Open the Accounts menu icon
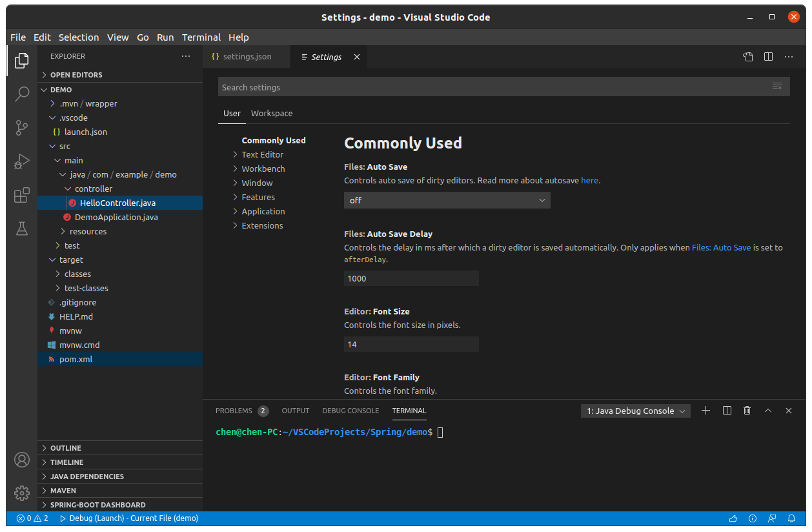The height and width of the screenshot is (532, 812). [x=22, y=460]
